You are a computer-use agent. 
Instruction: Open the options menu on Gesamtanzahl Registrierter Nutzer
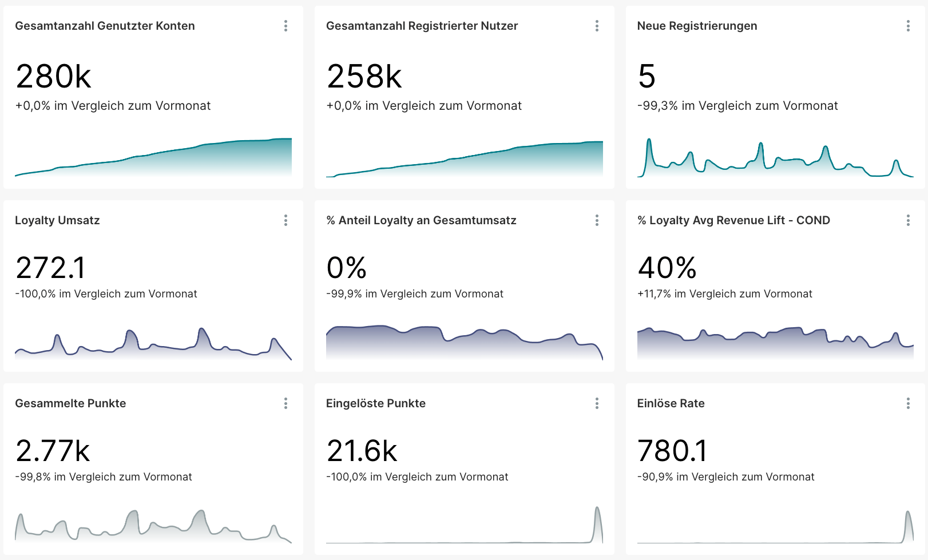coord(597,26)
